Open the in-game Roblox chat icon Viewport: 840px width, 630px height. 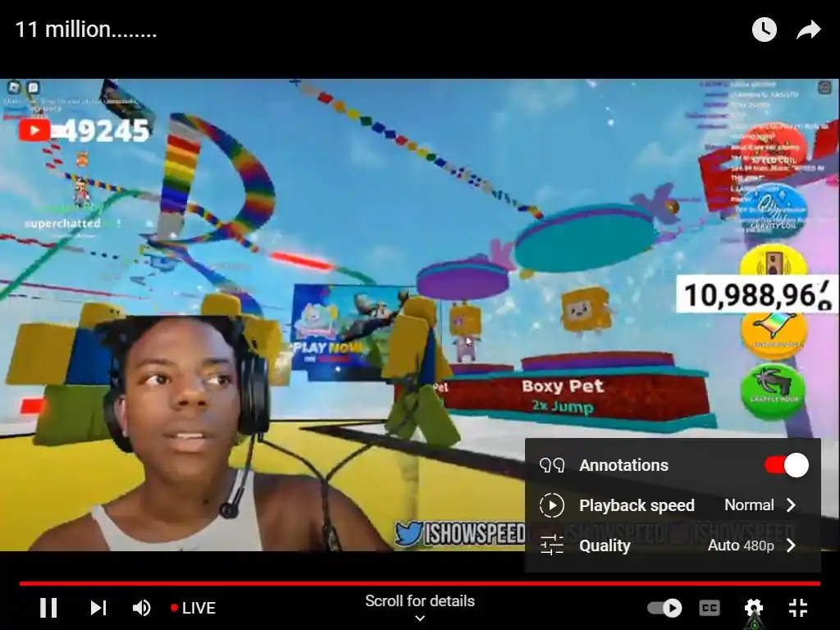click(x=33, y=87)
